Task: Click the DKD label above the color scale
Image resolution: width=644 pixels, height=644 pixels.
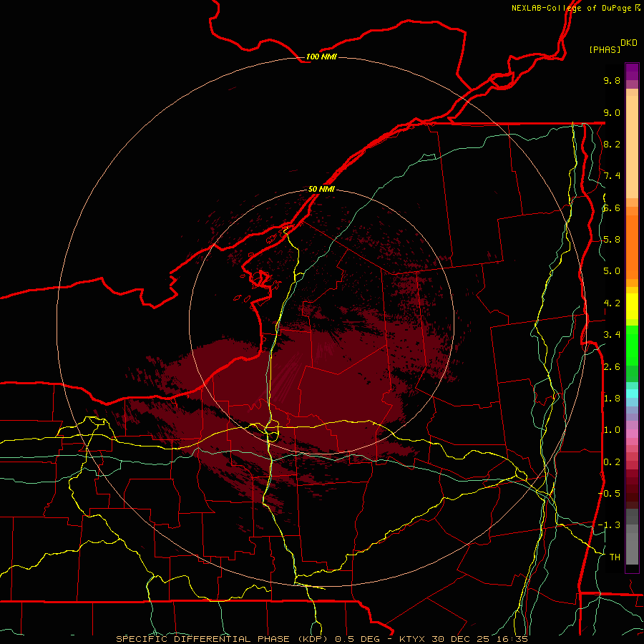Action: (x=629, y=43)
